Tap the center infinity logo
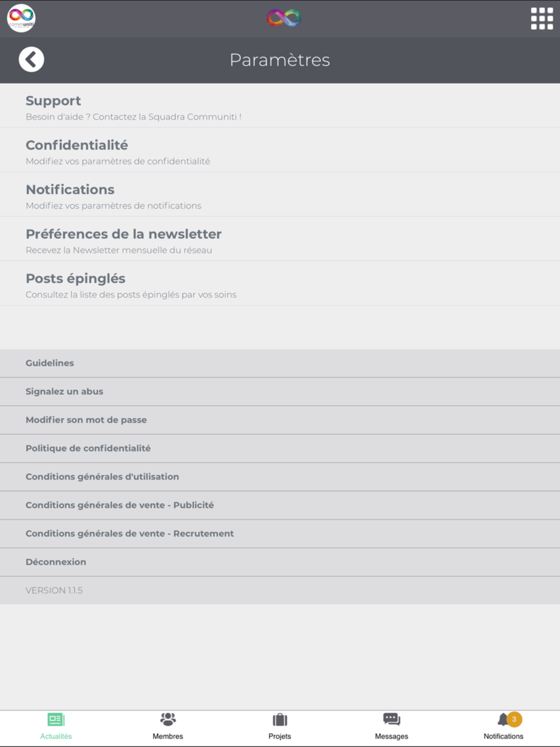The image size is (560, 747). coord(284,18)
